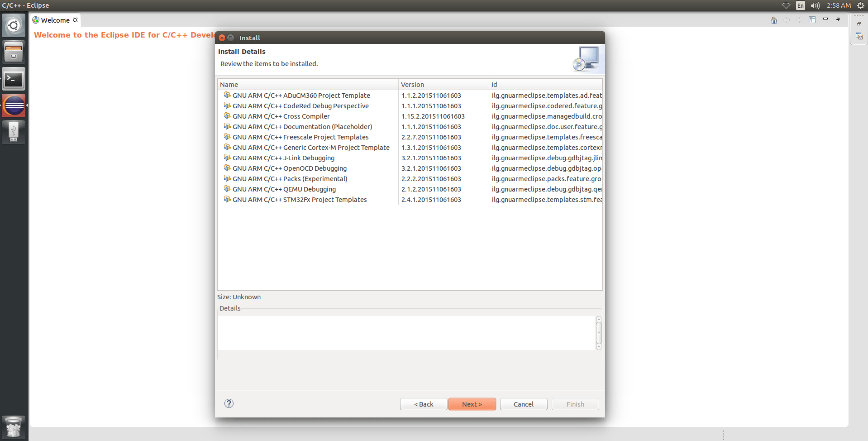Select GNU ARM C/C++ STM32Fx Project Templates
Viewport: 868px width, 441px height.
click(300, 200)
